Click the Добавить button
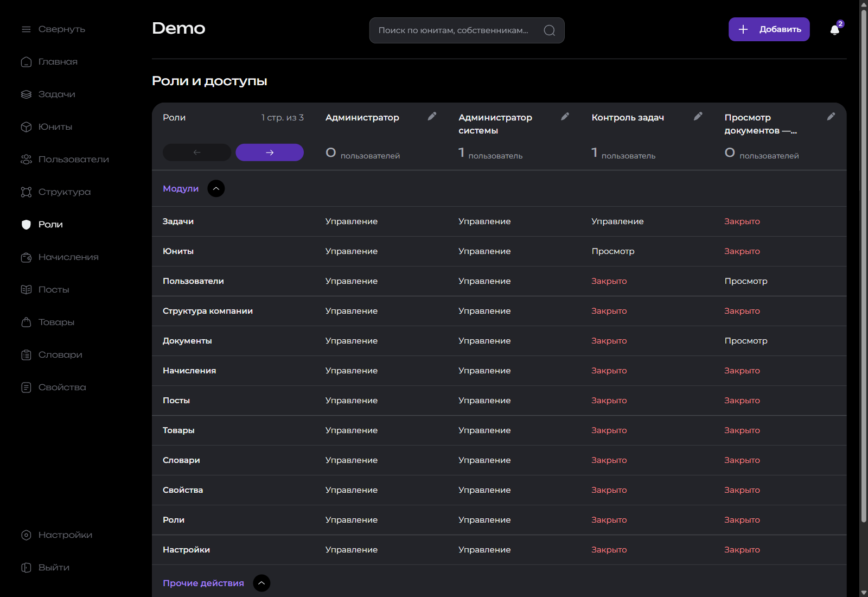Screen dimensions: 868x597 769,29
